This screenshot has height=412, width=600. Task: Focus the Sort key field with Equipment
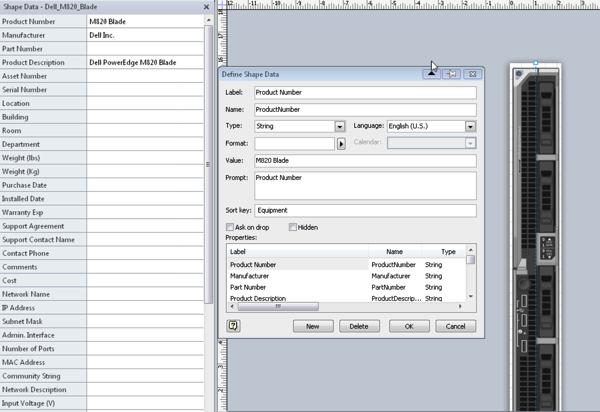pos(365,210)
